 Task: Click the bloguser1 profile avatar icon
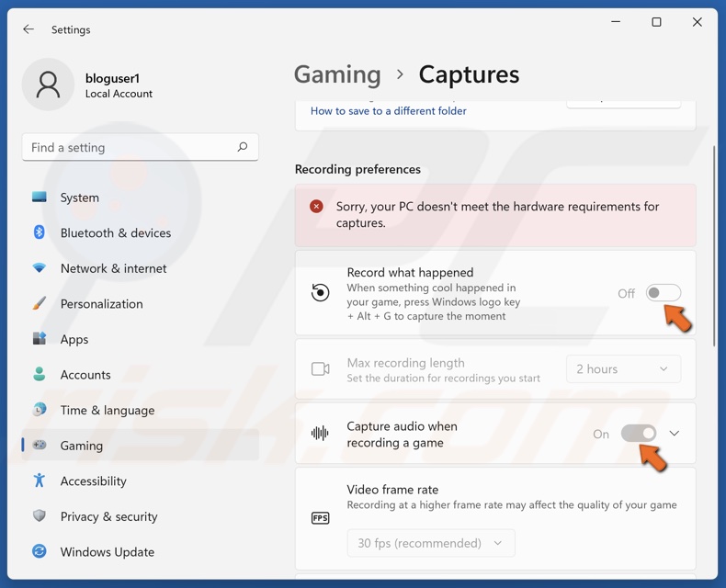coord(48,85)
